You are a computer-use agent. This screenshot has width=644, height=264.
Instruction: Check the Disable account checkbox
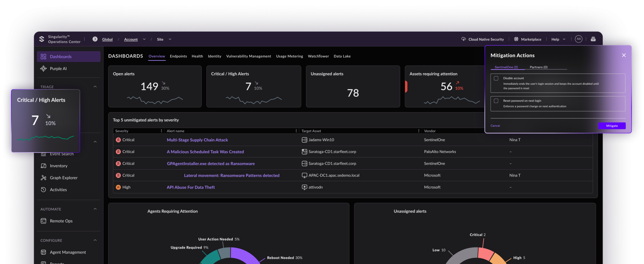click(x=496, y=78)
